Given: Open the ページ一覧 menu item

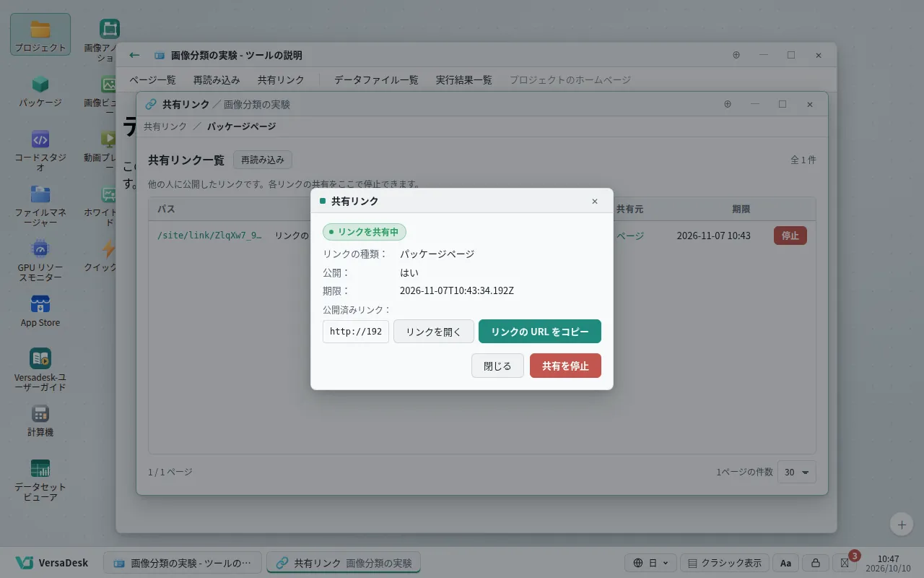Looking at the screenshot, I should (x=152, y=80).
